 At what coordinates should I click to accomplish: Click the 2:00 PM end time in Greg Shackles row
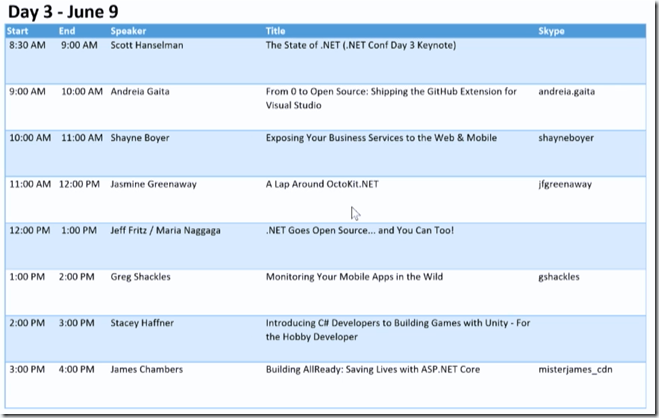(x=76, y=276)
